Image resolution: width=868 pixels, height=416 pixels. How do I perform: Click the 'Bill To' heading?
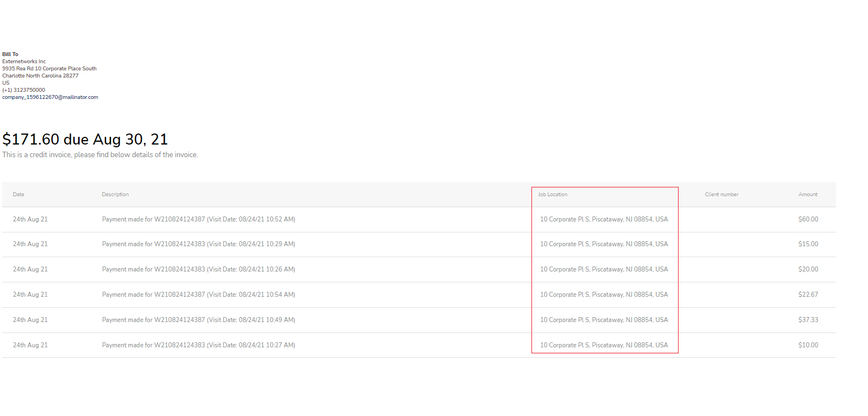(x=10, y=54)
